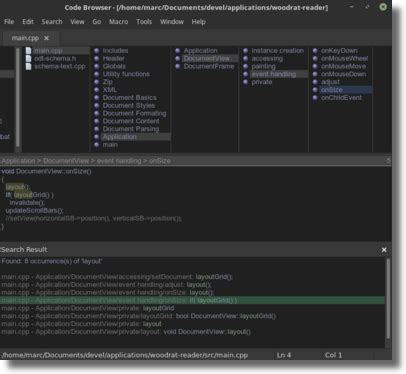Select the onMouseDown node
The image size is (406, 374).
(343, 74)
